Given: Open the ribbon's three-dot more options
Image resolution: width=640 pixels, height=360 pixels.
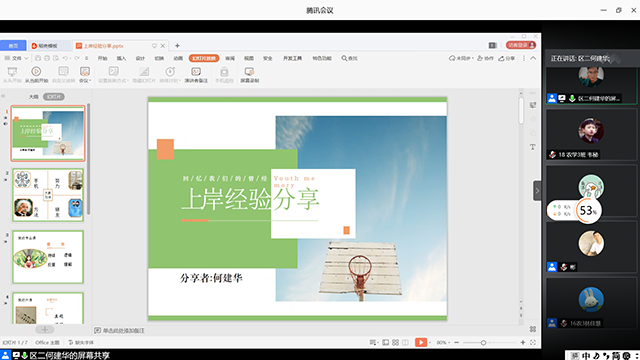Looking at the screenshot, I should coord(524,58).
